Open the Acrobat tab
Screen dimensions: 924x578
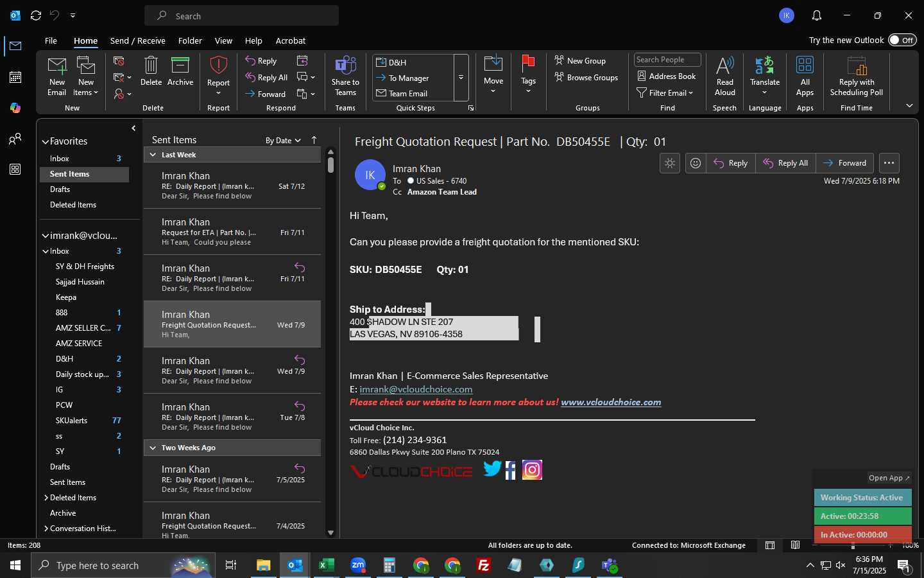(291, 40)
